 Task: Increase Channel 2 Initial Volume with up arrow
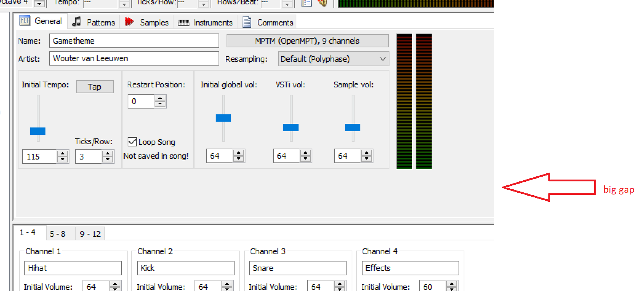click(x=227, y=284)
